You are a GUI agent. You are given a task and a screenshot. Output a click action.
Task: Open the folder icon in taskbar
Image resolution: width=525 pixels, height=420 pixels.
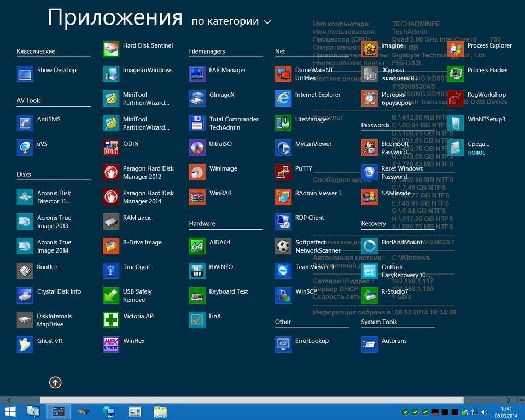160,412
